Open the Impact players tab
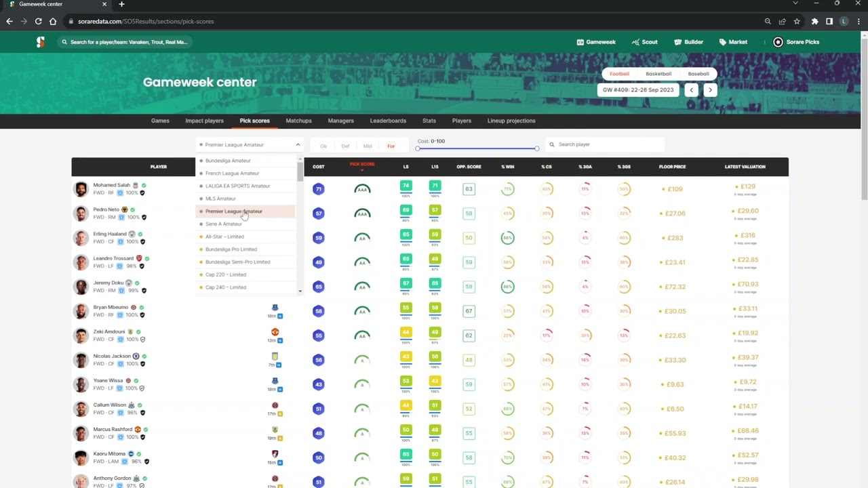This screenshot has height=488, width=868. coord(204,121)
